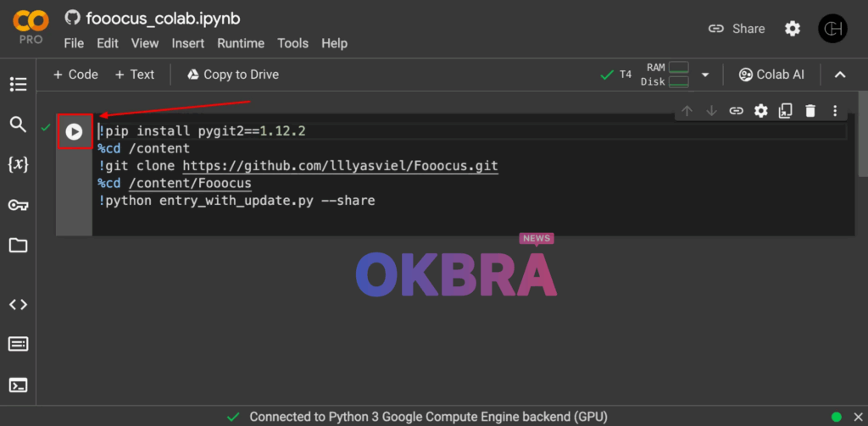This screenshot has width=868, height=426.
Task: Open the Edit menu
Action: 108,43
